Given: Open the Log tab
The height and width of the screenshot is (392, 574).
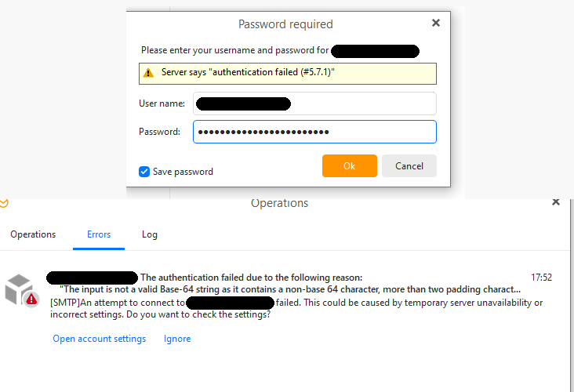Looking at the screenshot, I should [x=150, y=234].
